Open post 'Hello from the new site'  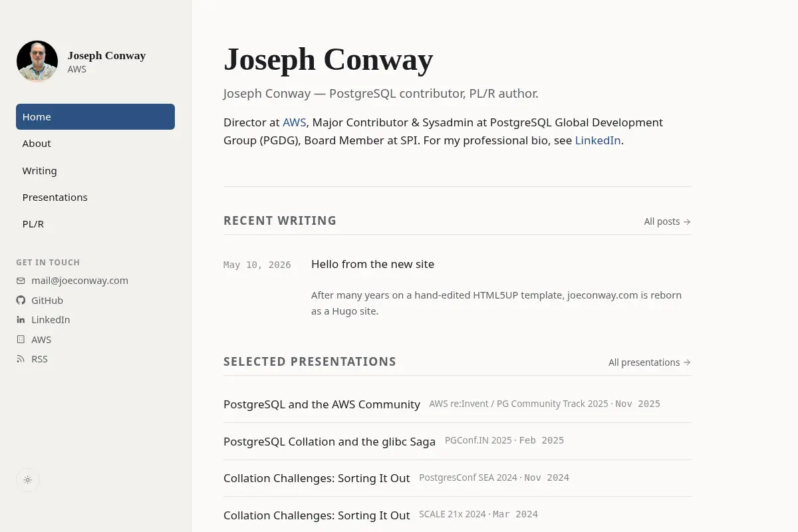pyautogui.click(x=372, y=264)
